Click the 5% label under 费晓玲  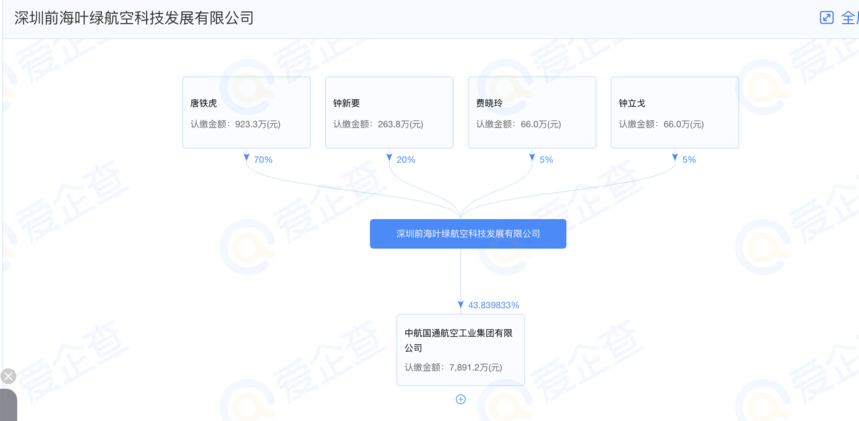point(546,160)
